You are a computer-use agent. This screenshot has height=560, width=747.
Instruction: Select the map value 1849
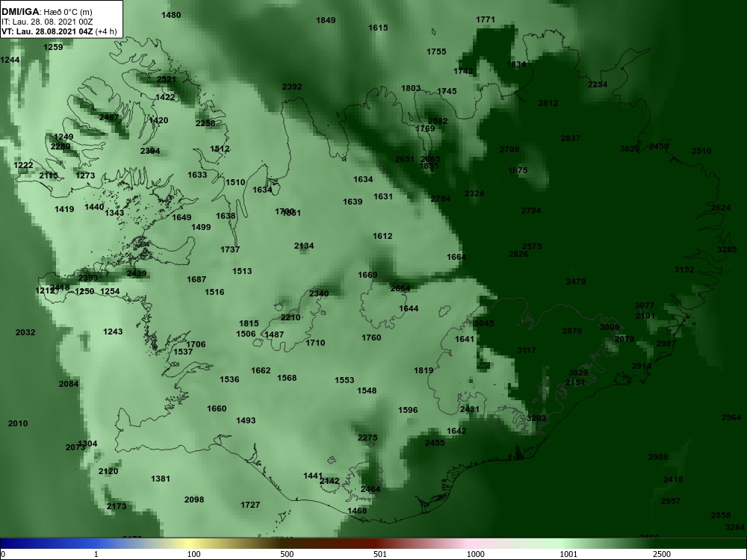(326, 20)
